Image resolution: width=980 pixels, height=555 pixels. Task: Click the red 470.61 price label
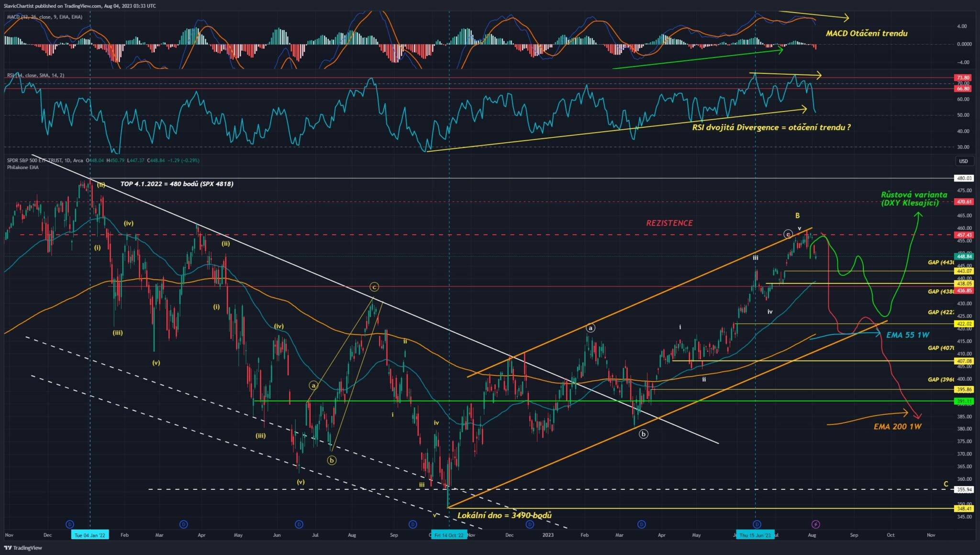coord(964,202)
